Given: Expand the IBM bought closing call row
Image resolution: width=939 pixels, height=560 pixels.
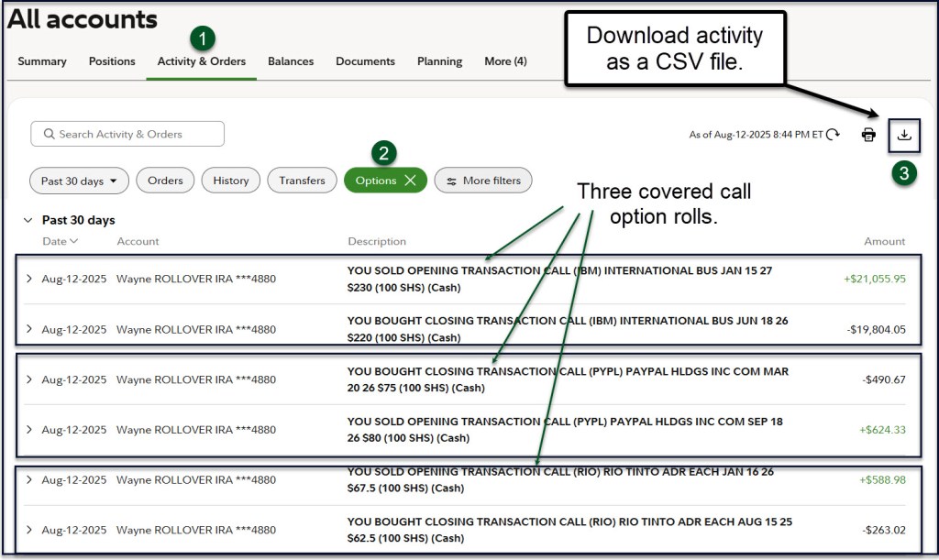Looking at the screenshot, I should (x=29, y=329).
